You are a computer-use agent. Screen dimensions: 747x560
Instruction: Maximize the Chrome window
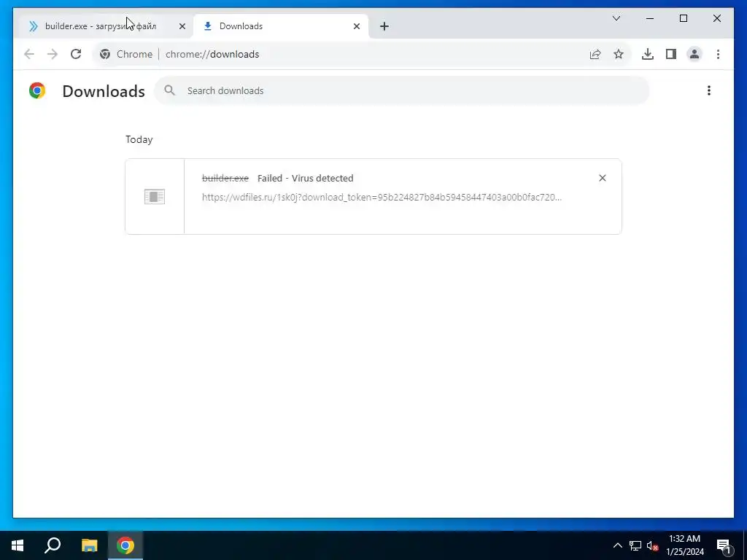click(683, 18)
